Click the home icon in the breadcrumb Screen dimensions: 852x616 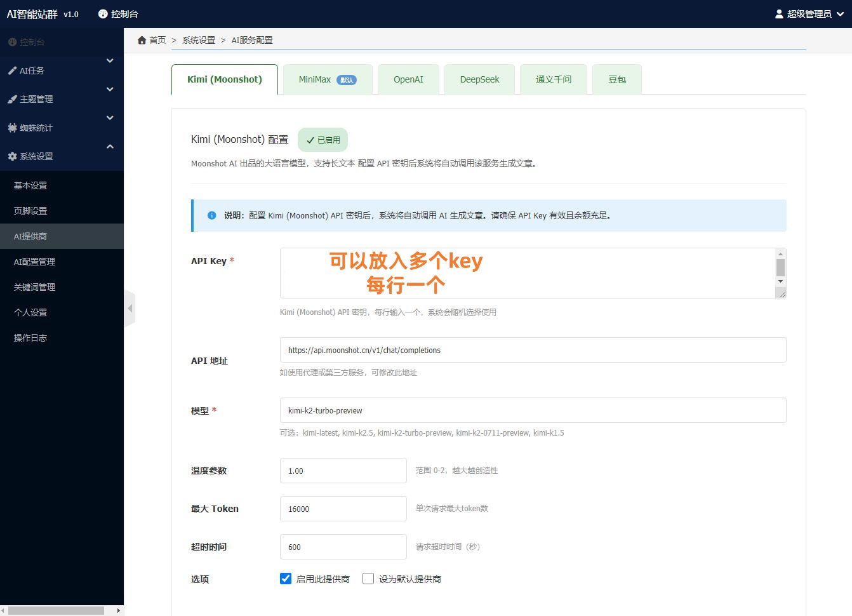point(142,39)
